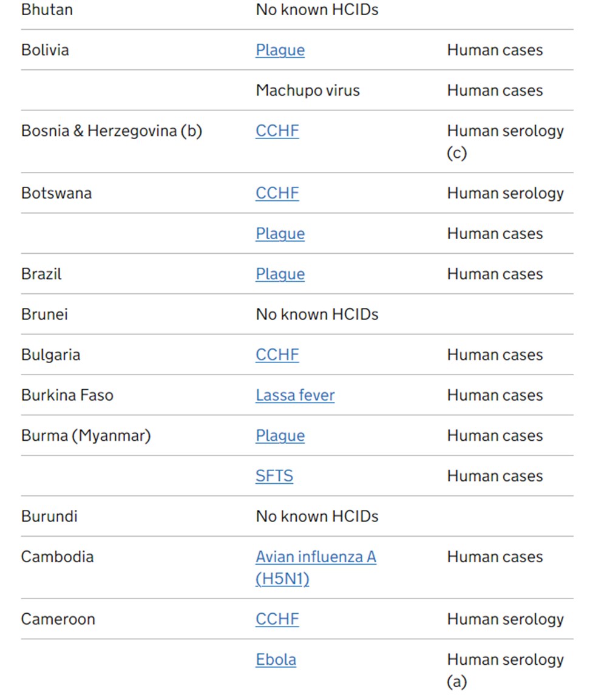The width and height of the screenshot is (607, 700).
Task: Click "Human serology (a)" beside Ebola
Action: coord(505,670)
